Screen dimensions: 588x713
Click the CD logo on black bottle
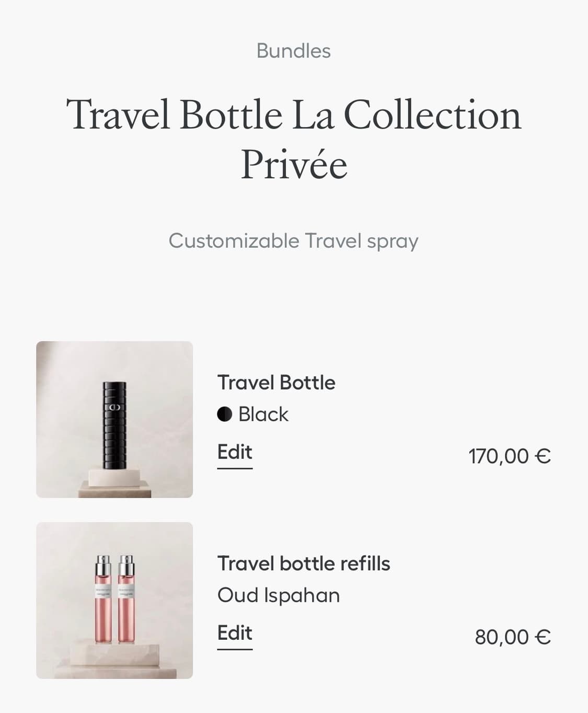(114, 407)
